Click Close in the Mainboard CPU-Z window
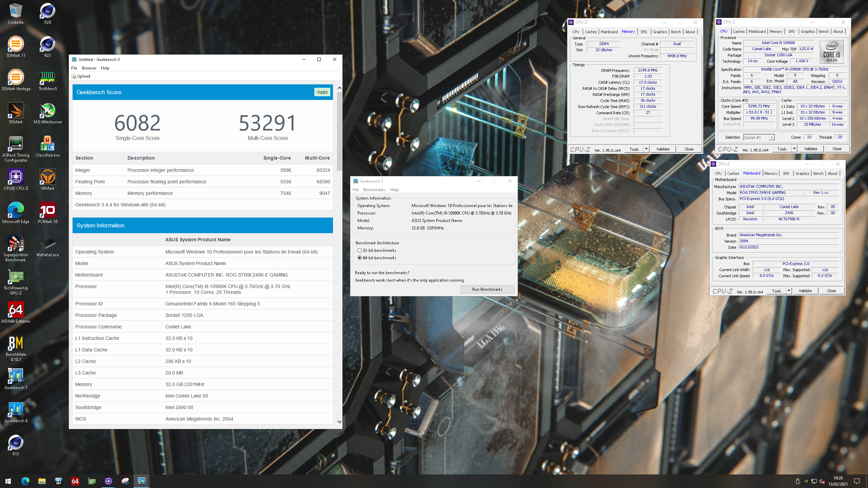This screenshot has width=868, height=488. (x=831, y=291)
